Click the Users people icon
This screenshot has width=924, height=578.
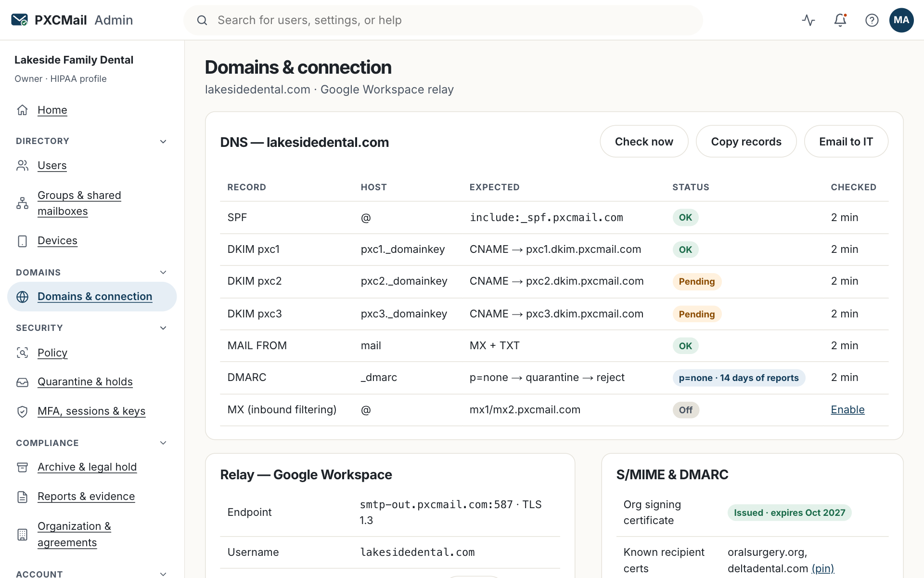(x=22, y=165)
